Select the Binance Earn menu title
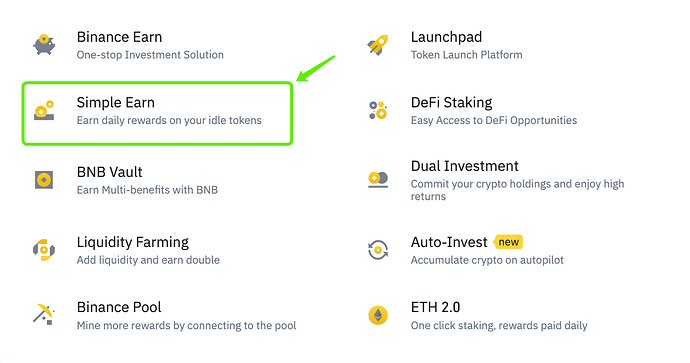Viewport: 690px width, 363px height. tap(119, 37)
